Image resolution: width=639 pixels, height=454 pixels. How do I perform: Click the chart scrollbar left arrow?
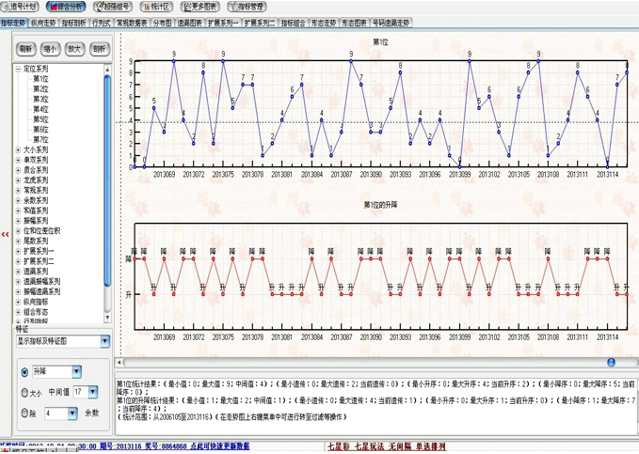pos(119,362)
